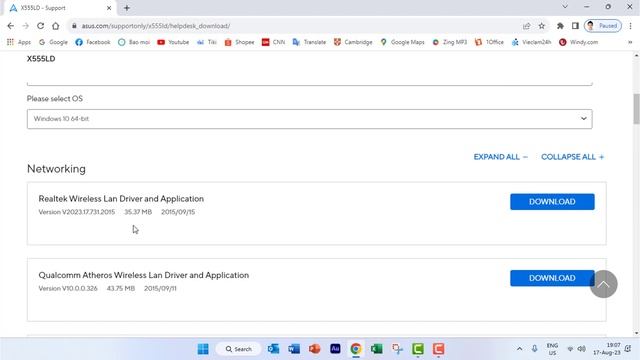Reload the current ASUS support page
The image size is (640, 360).
(x=40, y=26)
